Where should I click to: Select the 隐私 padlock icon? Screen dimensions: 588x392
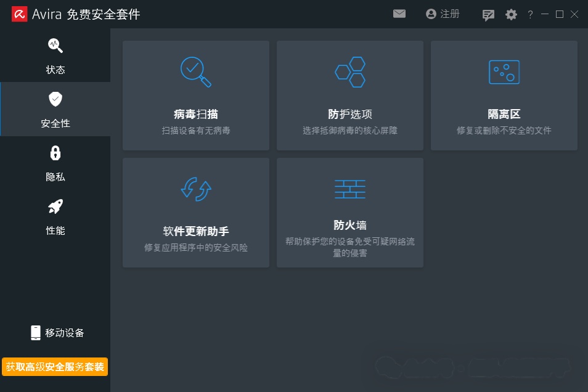tap(55, 153)
